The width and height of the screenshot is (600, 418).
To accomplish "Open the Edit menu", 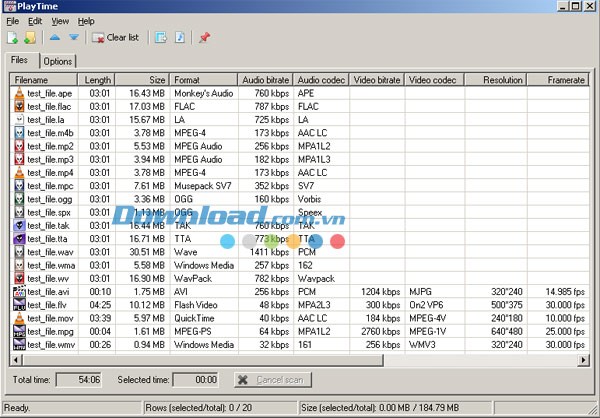I will point(35,21).
